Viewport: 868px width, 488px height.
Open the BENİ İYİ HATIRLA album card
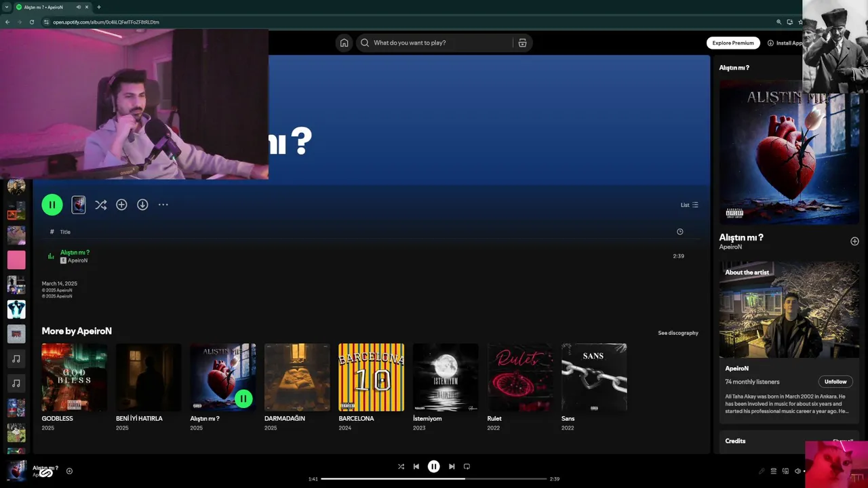(149, 387)
